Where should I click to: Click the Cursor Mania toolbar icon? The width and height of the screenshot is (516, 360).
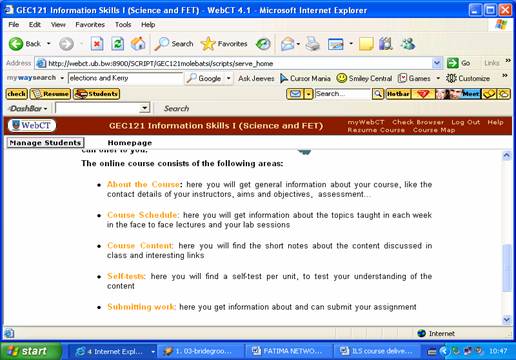pyautogui.click(x=284, y=78)
